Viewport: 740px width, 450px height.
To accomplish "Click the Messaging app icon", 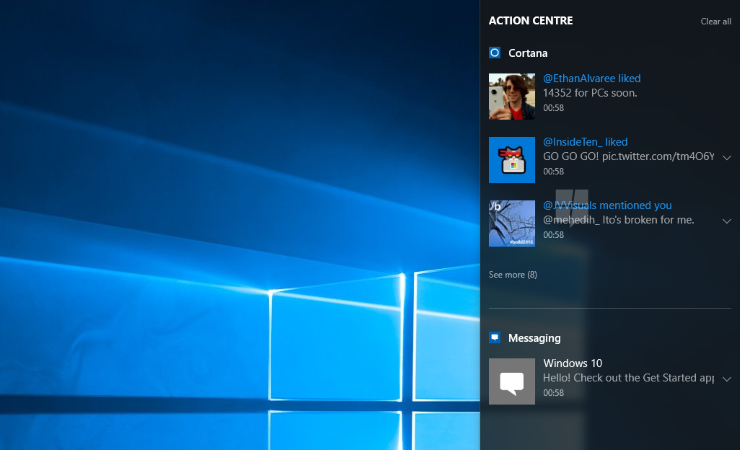I will (x=495, y=338).
